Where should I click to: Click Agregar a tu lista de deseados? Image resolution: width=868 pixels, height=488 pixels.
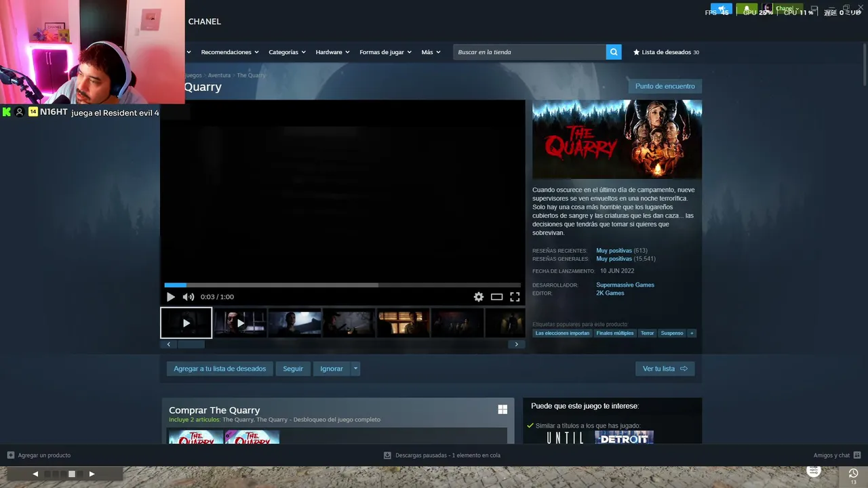pyautogui.click(x=220, y=369)
